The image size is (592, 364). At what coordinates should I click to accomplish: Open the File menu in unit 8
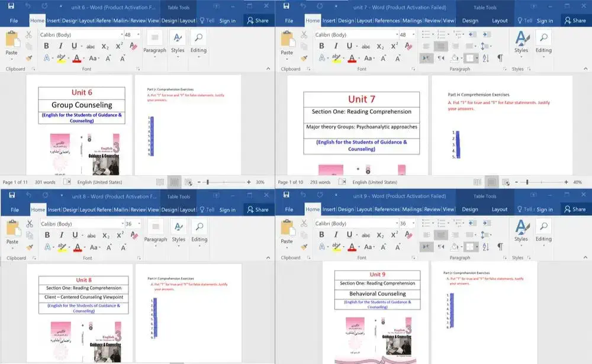point(15,210)
